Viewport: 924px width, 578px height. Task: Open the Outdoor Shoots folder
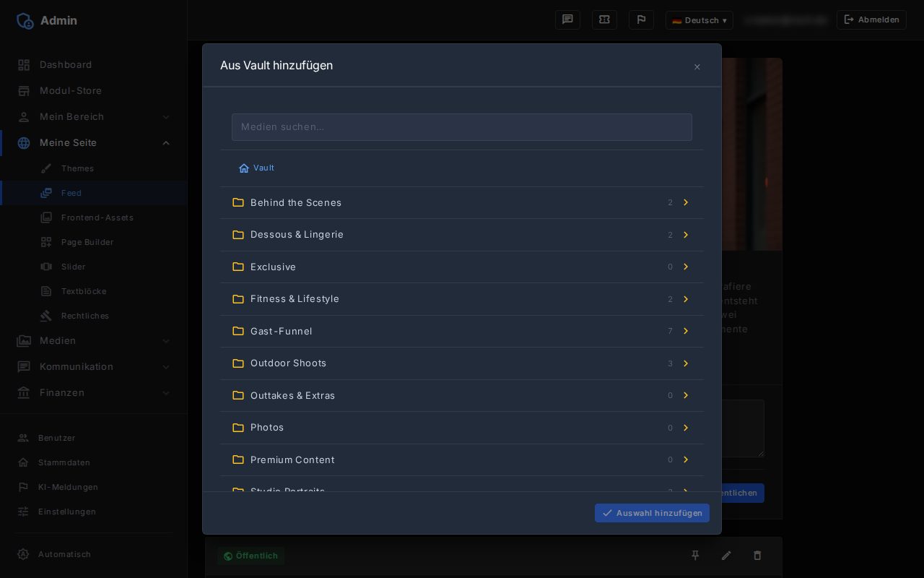462,363
